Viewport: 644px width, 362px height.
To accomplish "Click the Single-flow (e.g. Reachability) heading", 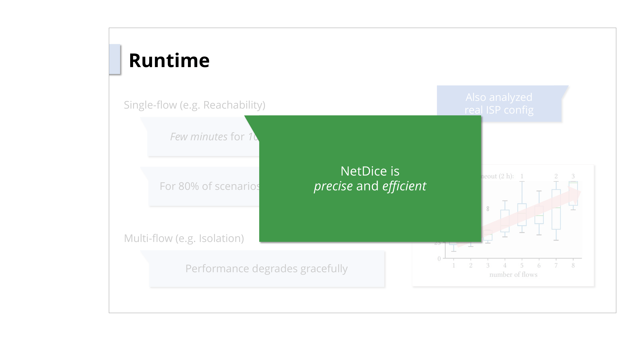I will [x=194, y=105].
